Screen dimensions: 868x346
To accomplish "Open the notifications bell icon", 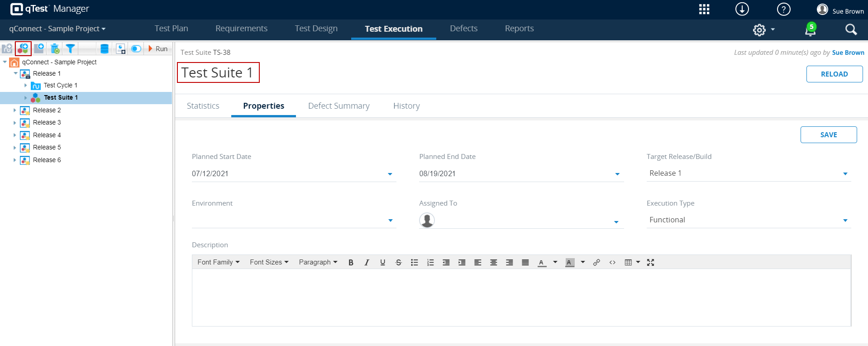I will pyautogui.click(x=810, y=30).
